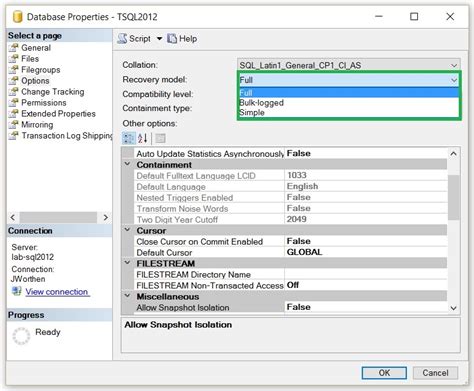Click the Extended Properties page icon
The height and width of the screenshot is (391, 474).
pyautogui.click(x=14, y=114)
